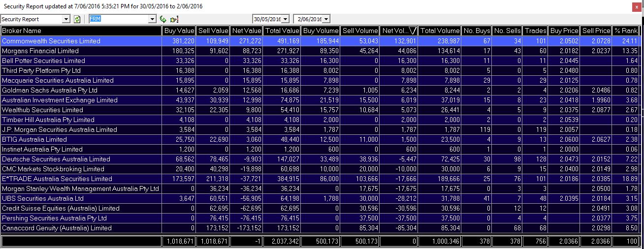Open the 2/06/2016 end date picker
The height and width of the screenshot is (249, 644).
pos(326,19)
